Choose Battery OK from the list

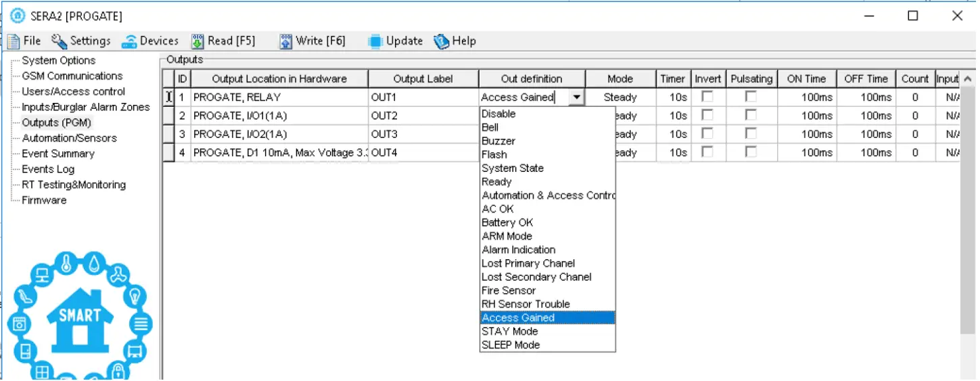coord(547,222)
